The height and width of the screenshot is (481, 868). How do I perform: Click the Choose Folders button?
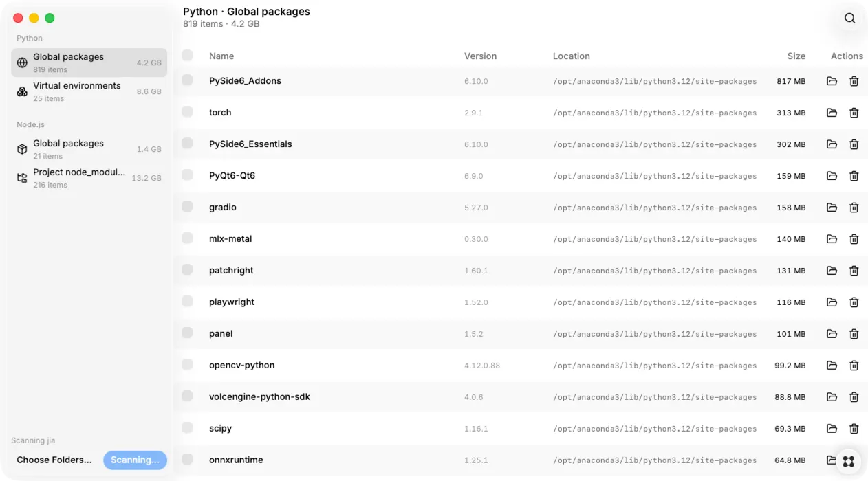(54, 460)
